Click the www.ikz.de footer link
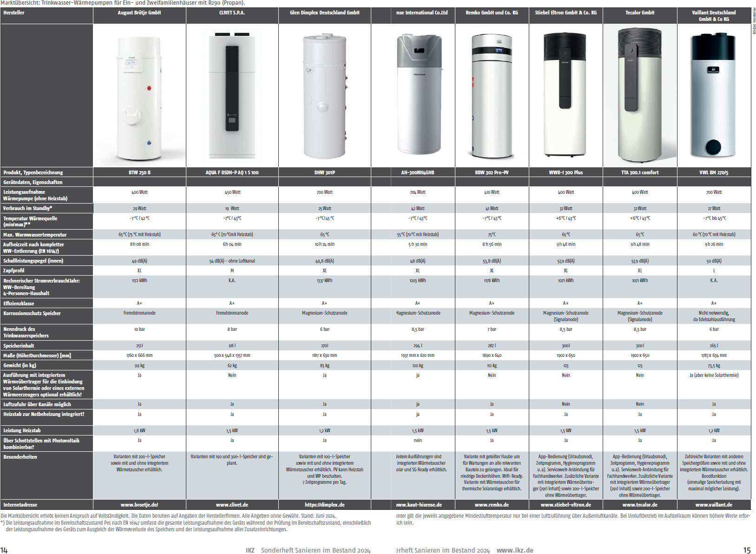This screenshot has width=756, height=554. 515,550
